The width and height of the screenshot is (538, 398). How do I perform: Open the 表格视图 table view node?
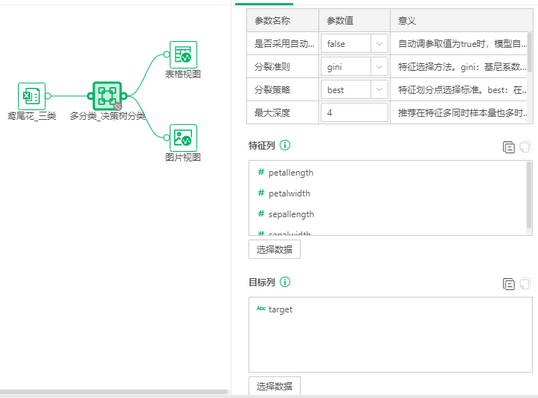183,55
